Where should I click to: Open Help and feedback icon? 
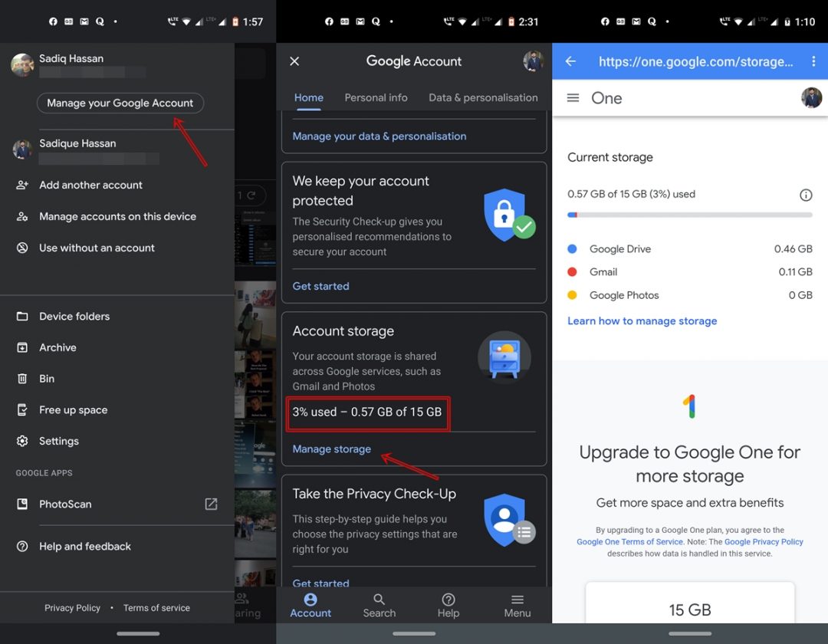[22, 547]
